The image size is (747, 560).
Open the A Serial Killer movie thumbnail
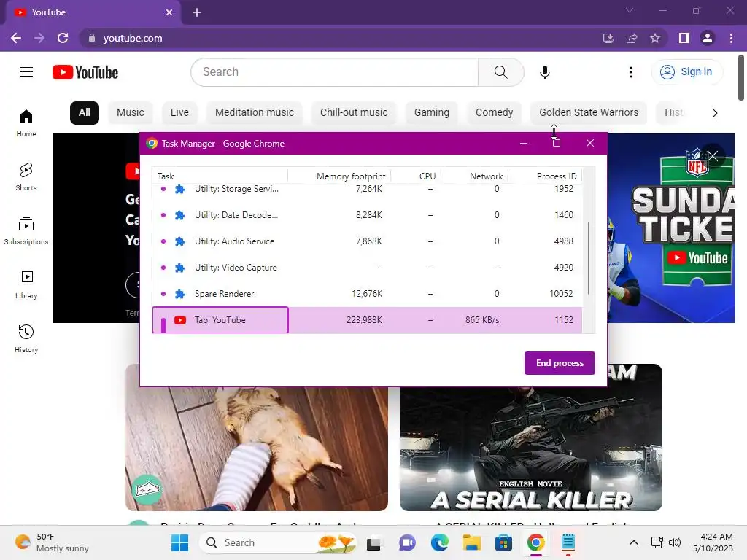tap(531, 437)
